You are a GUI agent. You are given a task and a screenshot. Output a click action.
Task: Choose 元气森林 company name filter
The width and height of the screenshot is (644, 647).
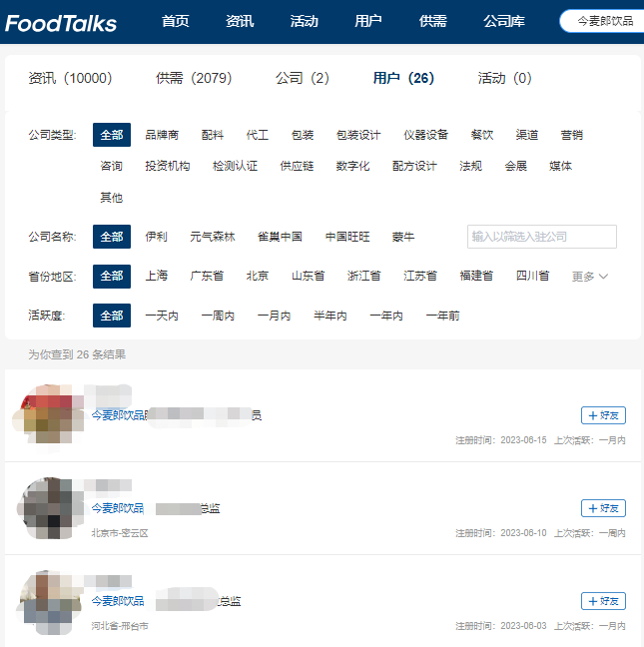tap(212, 237)
